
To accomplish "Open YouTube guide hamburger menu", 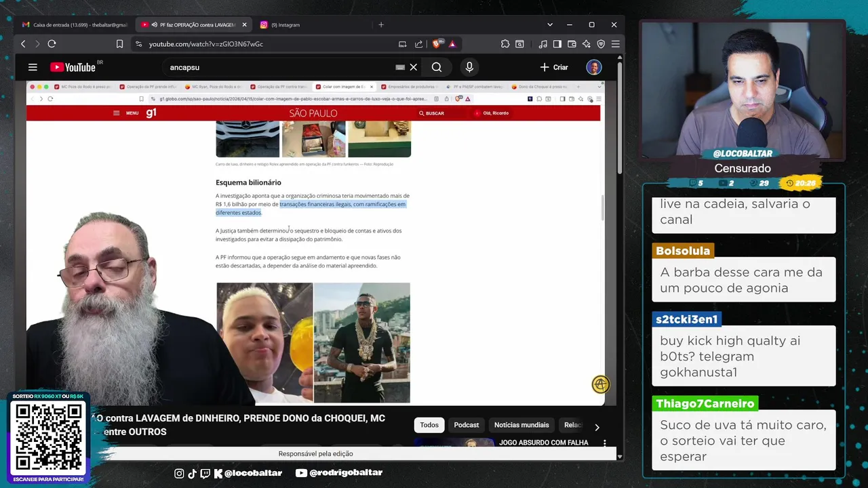I will pos(33,67).
